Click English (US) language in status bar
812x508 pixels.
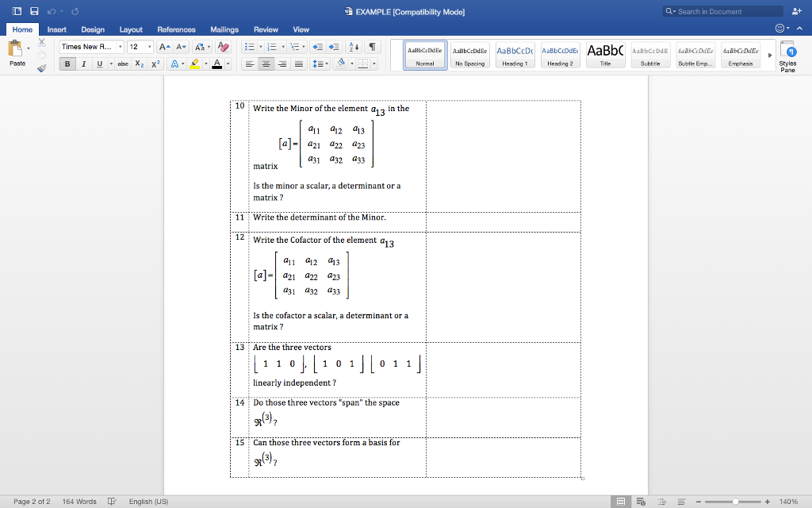148,502
